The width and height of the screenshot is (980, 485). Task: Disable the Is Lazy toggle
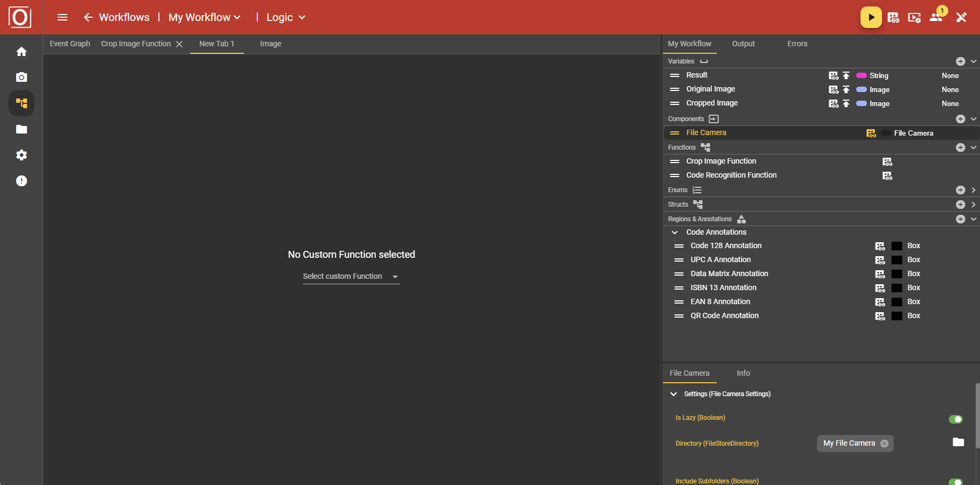coord(956,419)
